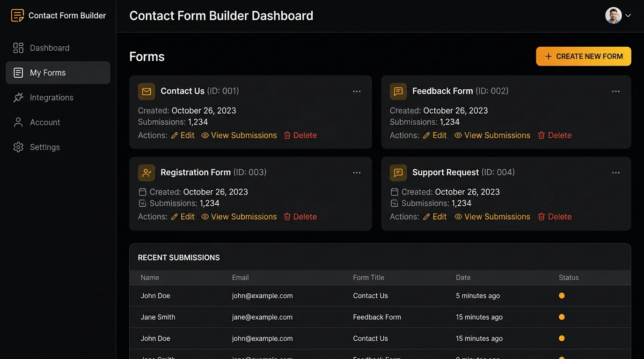Viewport: 644px width, 359px height.
Task: Click the 5 minutes ago date cell
Action: coord(478,296)
